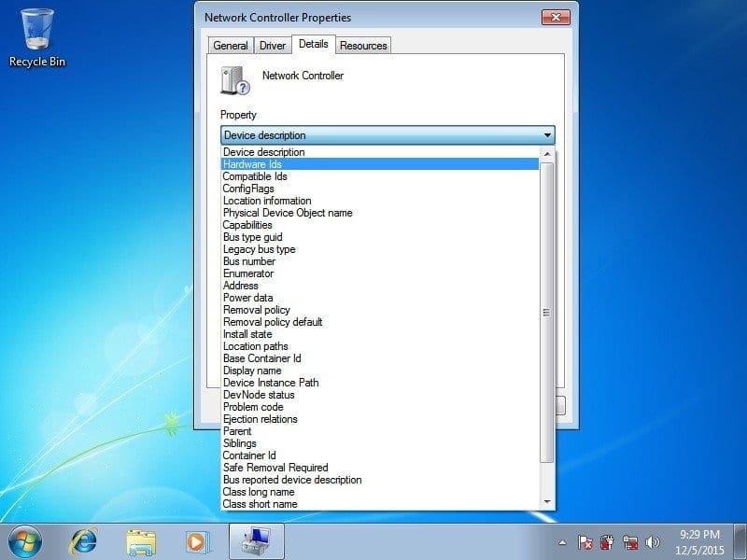Select Problem code property

point(380,407)
